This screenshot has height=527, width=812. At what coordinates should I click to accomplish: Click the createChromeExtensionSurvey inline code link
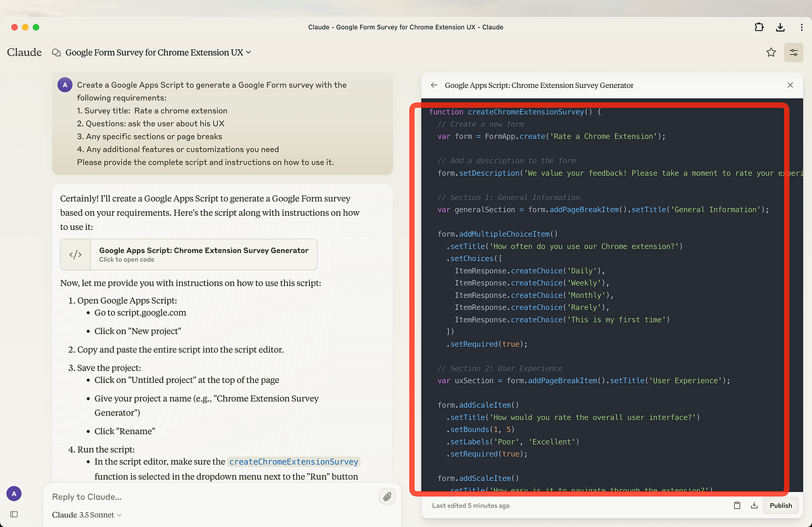pos(294,461)
